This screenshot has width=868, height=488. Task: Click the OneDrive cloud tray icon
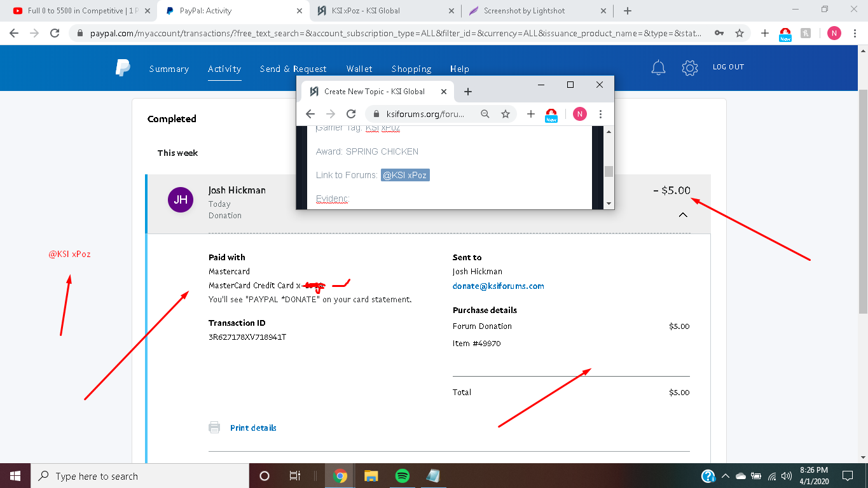point(741,476)
